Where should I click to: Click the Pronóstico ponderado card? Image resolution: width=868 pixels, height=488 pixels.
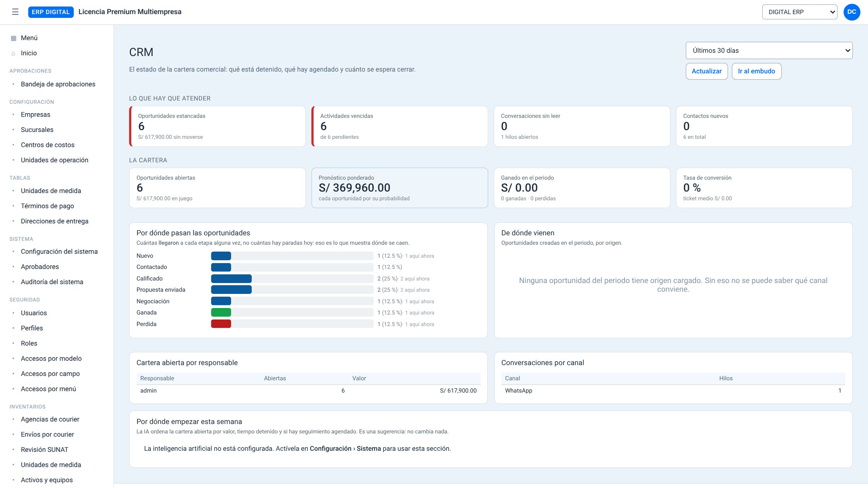pyautogui.click(x=400, y=188)
